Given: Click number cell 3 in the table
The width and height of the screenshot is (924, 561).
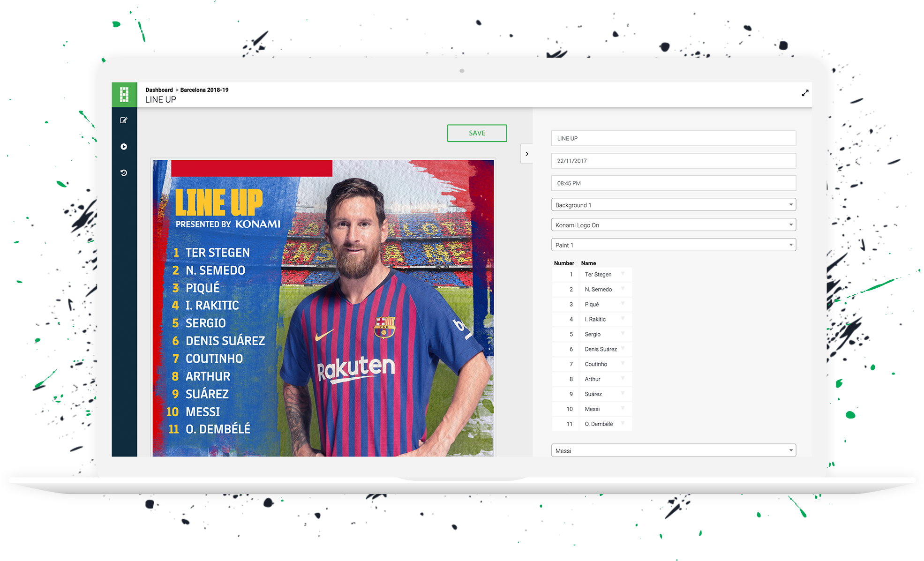Looking at the screenshot, I should 565,305.
